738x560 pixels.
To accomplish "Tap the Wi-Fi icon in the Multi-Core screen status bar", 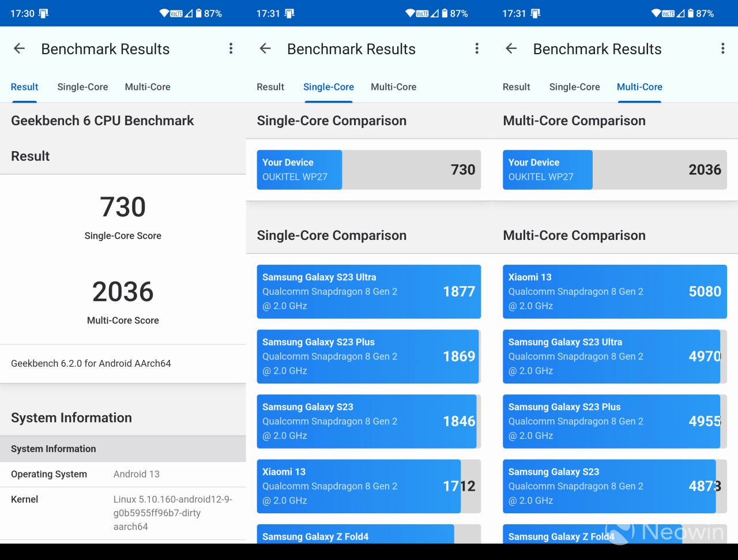I will [x=656, y=13].
